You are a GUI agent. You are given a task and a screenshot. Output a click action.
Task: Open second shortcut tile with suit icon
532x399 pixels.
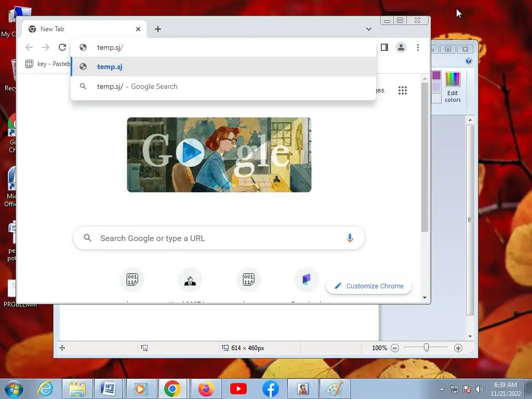190,280
